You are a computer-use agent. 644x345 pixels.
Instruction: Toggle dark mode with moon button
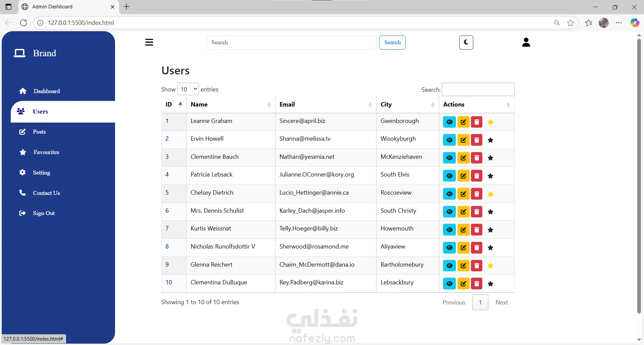tap(466, 43)
